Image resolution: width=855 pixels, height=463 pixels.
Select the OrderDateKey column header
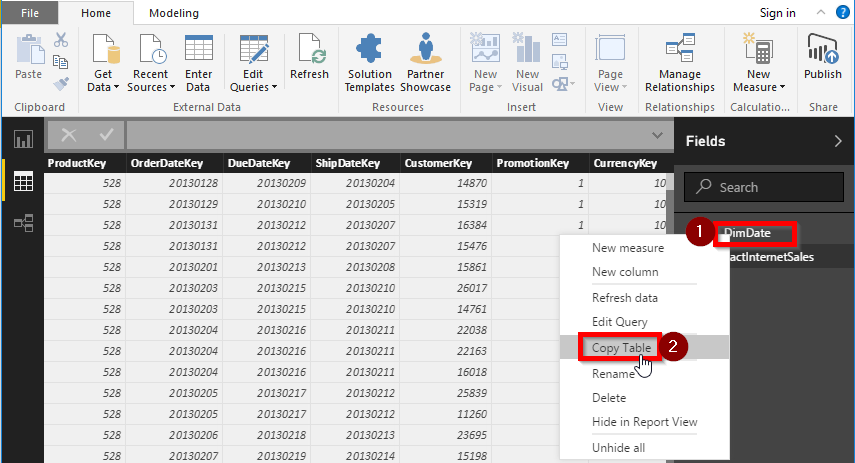pyautogui.click(x=174, y=163)
